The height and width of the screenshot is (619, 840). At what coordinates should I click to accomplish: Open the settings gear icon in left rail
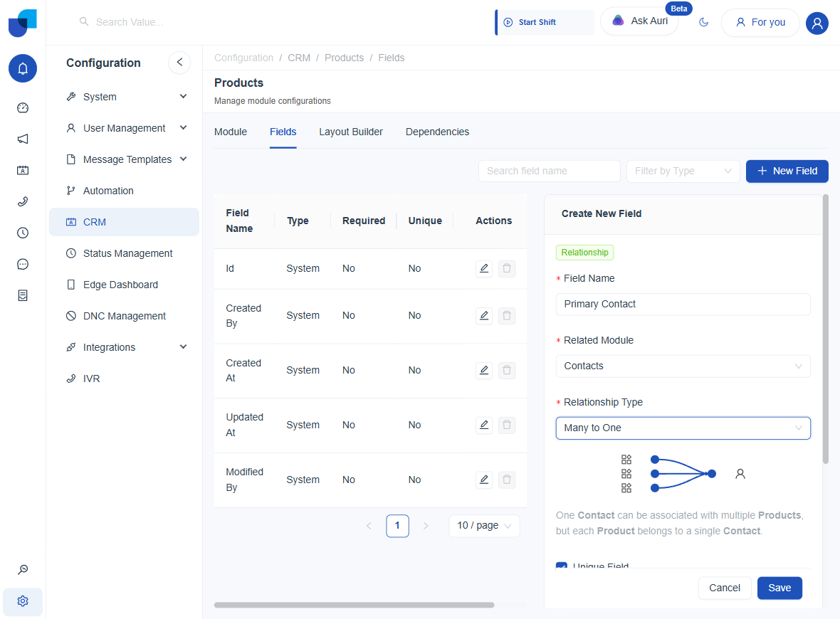coord(23,601)
